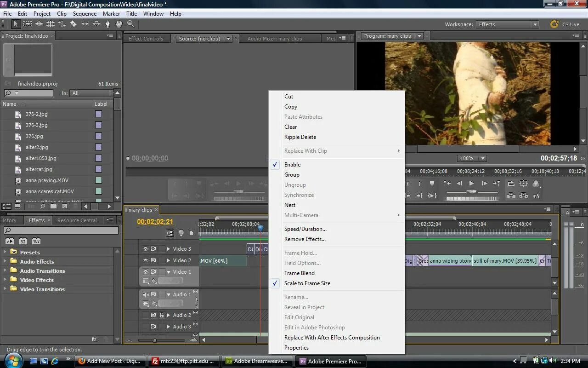Viewport: 588px width, 368px height.
Task: Step forward one frame in Program monitor
Action: tap(484, 184)
